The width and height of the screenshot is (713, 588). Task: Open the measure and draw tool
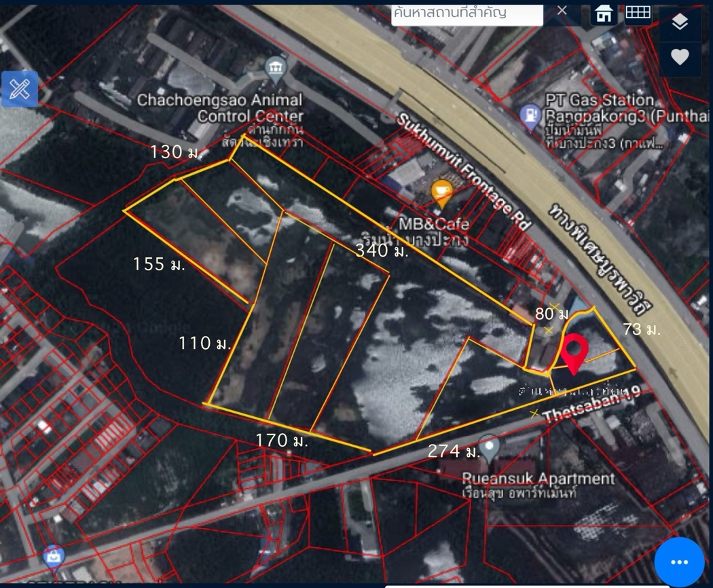point(18,89)
